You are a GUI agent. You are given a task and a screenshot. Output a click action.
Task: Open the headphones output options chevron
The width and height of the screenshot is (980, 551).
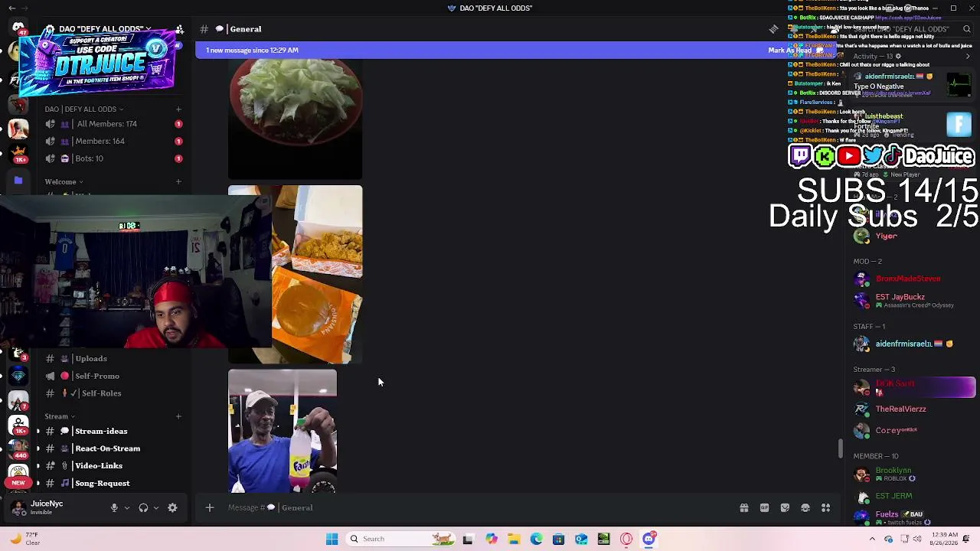(x=156, y=507)
